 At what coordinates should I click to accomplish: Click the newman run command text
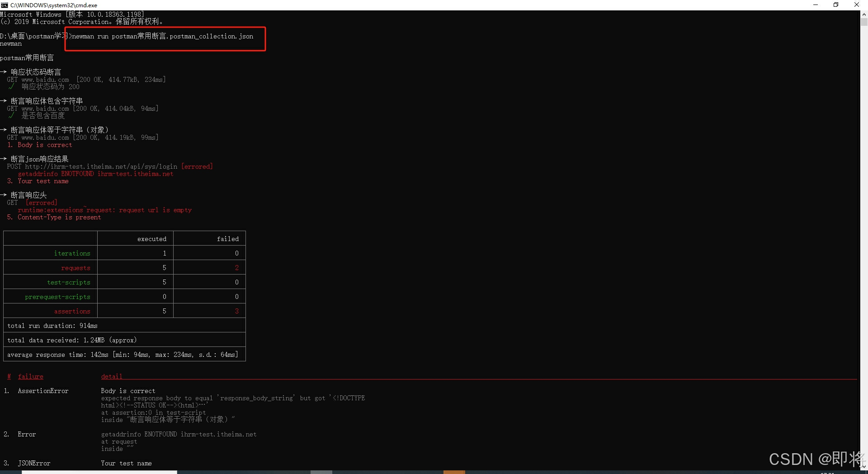[162, 36]
